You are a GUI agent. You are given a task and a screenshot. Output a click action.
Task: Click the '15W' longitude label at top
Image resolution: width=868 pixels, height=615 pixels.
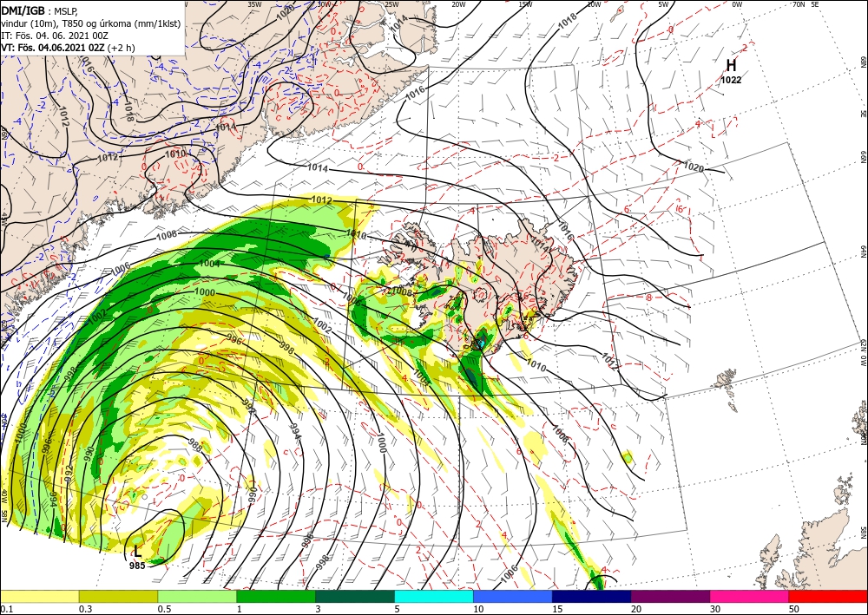click(526, 4)
